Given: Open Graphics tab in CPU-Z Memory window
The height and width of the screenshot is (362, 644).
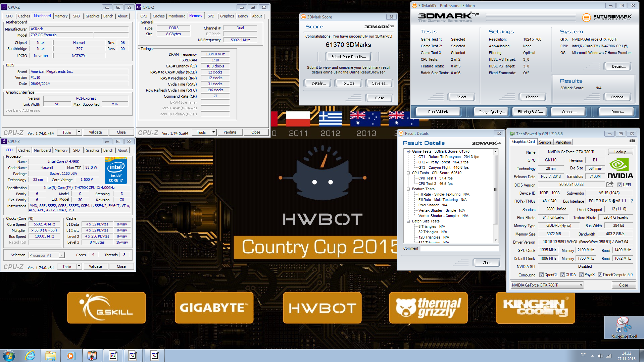Looking at the screenshot, I should coord(227,16).
